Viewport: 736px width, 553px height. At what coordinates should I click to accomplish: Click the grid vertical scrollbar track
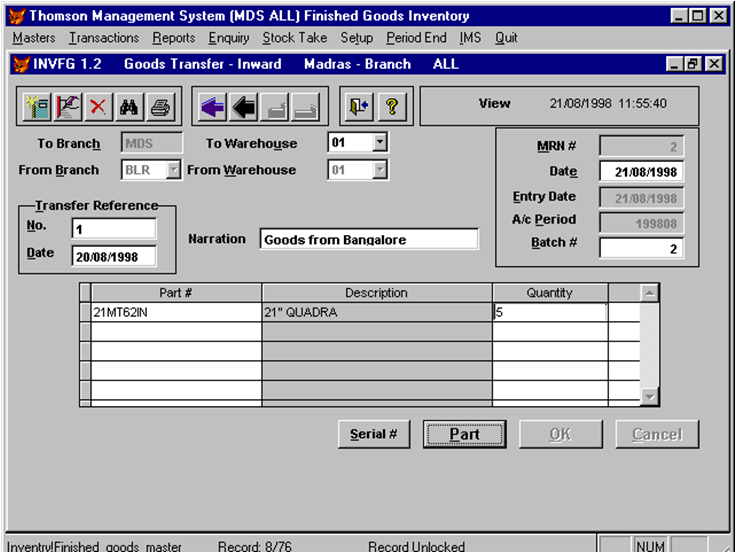click(649, 345)
